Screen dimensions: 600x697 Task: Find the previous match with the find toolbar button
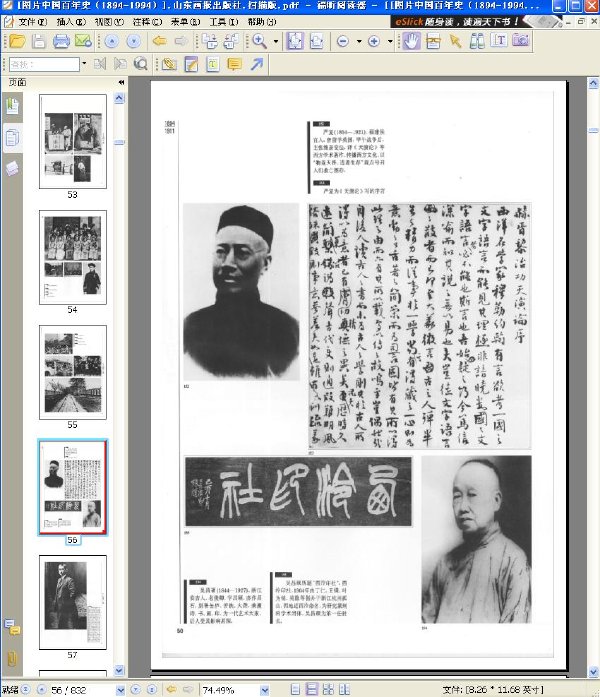tap(100, 64)
